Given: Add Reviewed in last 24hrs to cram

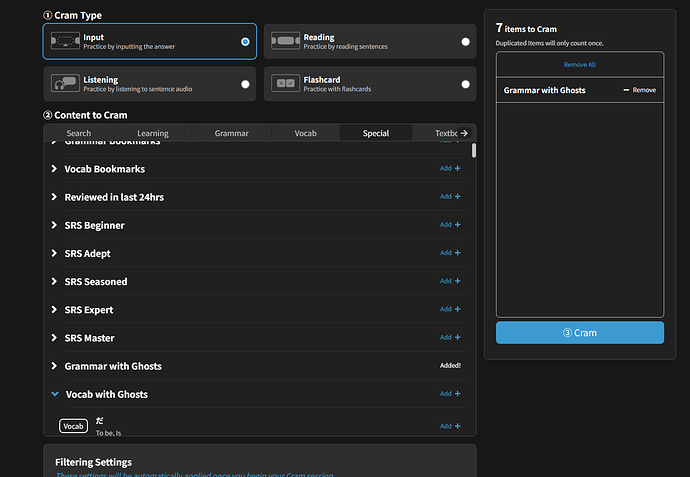Looking at the screenshot, I should click(450, 196).
